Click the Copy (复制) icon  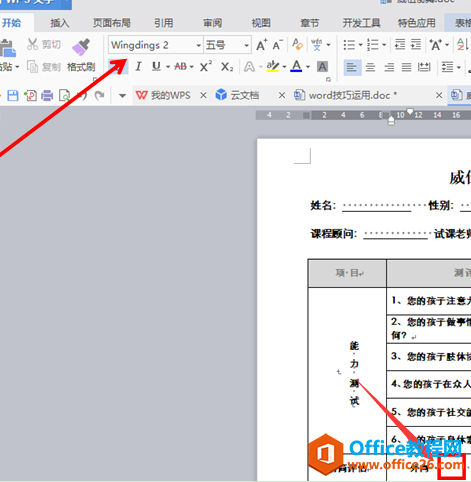(x=33, y=67)
